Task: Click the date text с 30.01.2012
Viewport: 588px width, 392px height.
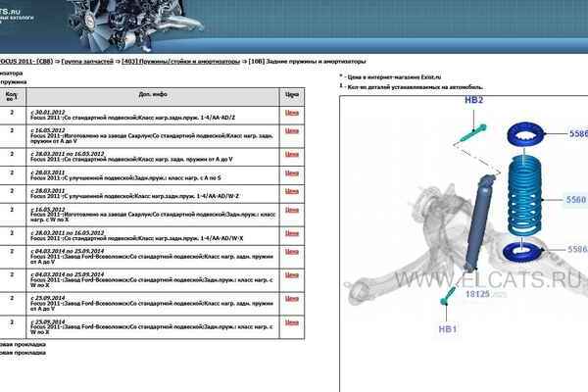Action: [x=48, y=112]
